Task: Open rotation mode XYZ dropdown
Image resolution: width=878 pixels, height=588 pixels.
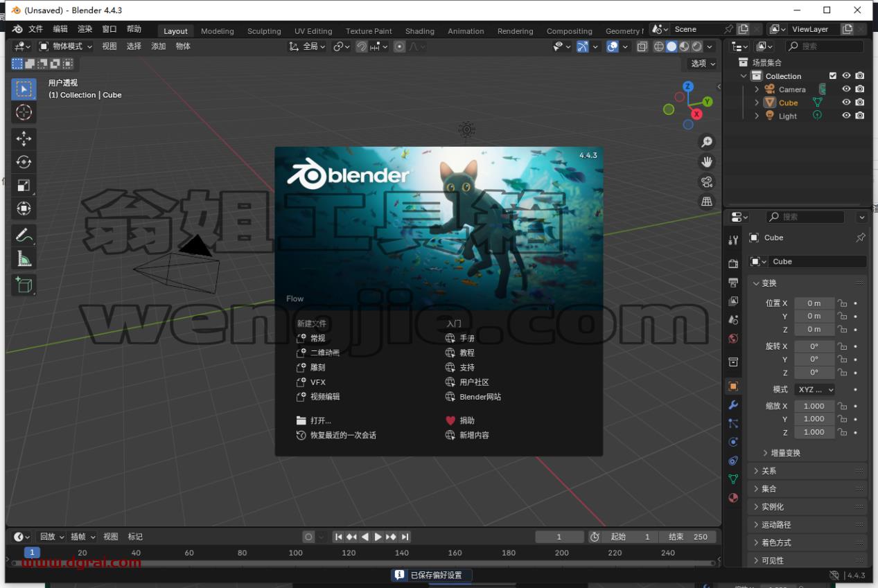Action: click(x=814, y=389)
